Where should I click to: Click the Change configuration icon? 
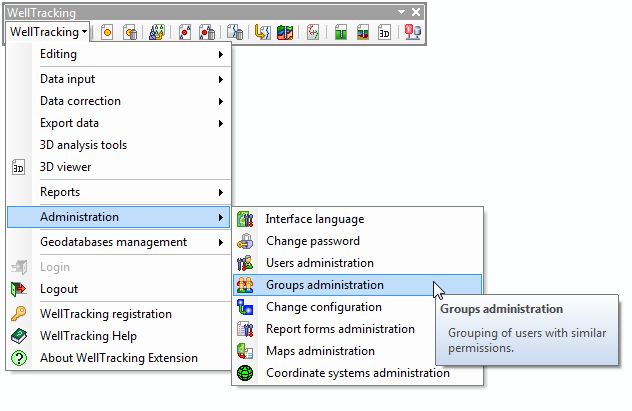coord(245,307)
